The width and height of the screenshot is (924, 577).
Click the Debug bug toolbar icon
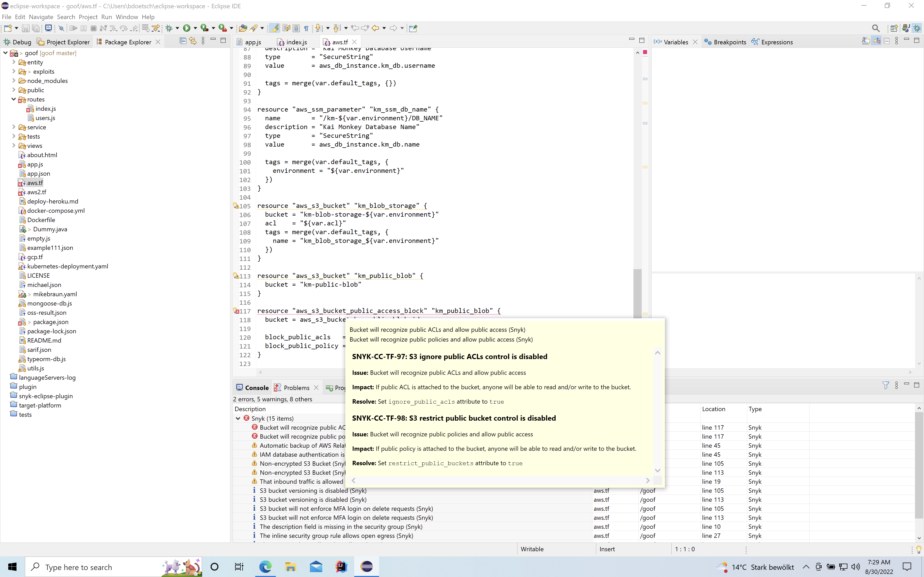click(x=169, y=28)
